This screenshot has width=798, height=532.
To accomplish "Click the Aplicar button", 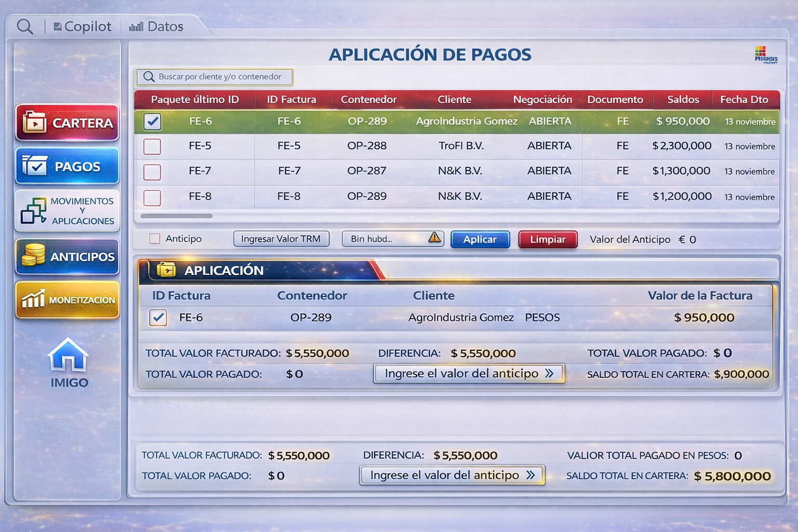I will coord(480,239).
